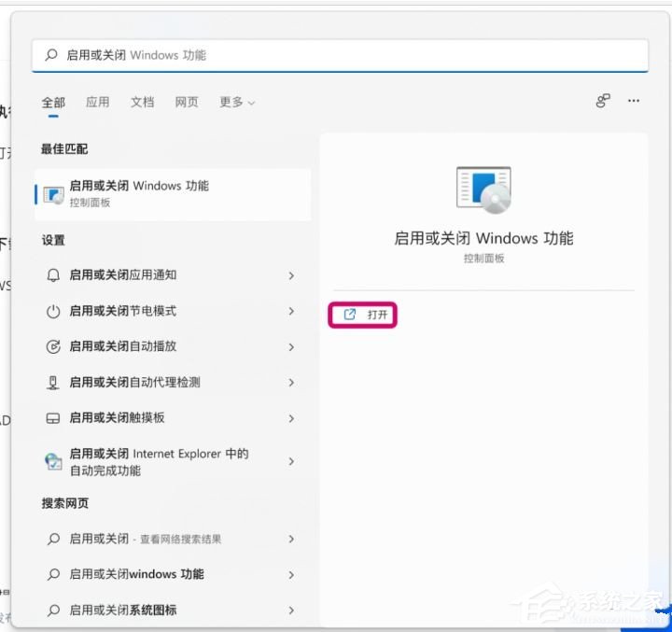Expand chevron for 启用或关闭自动播放
This screenshot has height=632, width=672.
click(x=291, y=347)
